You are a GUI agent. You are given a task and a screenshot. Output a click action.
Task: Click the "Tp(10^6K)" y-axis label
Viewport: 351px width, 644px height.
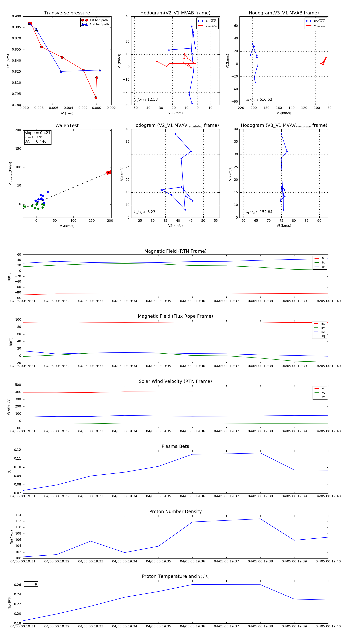pos(10,602)
